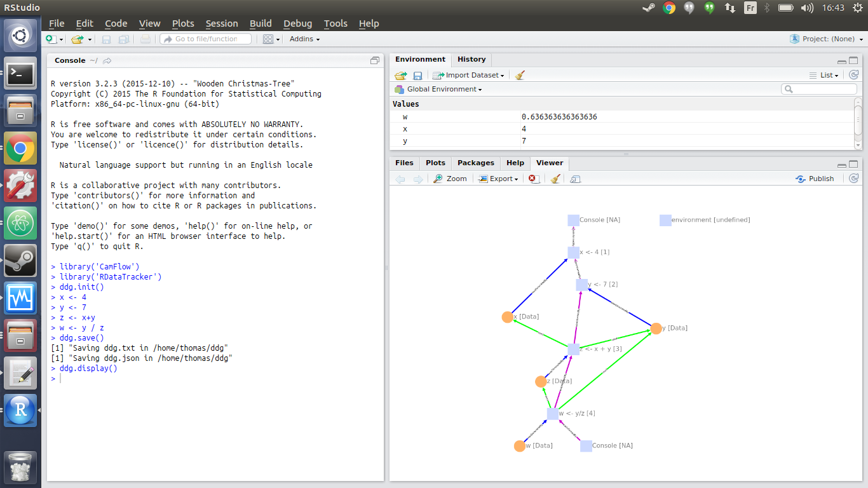Screen dimensions: 868x488
Task: Open an existing file via the toolbar folder icon
Action: (x=78, y=39)
